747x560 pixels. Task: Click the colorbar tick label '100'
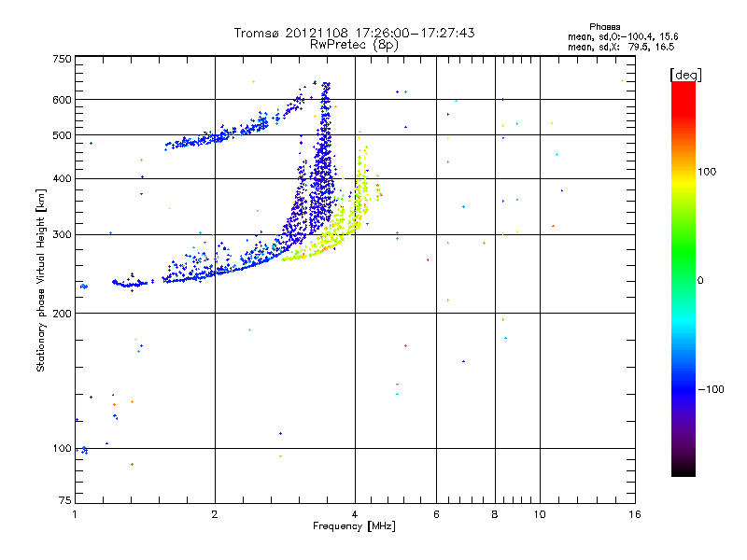pos(707,172)
